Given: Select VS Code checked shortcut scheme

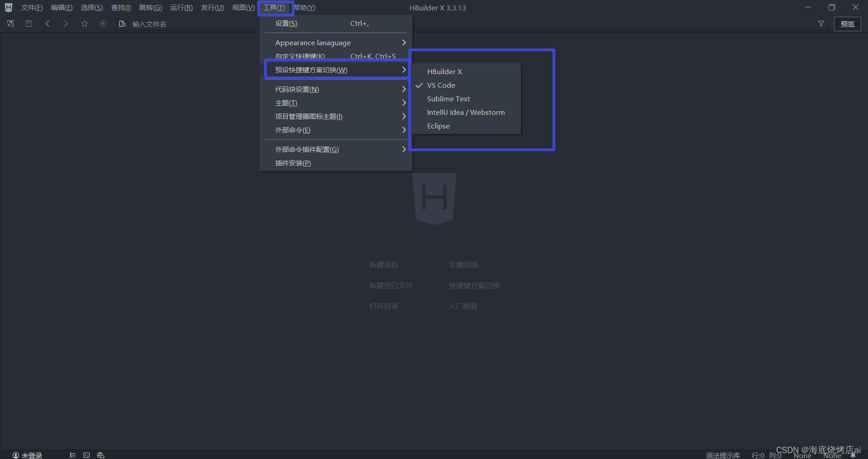Looking at the screenshot, I should pos(466,85).
